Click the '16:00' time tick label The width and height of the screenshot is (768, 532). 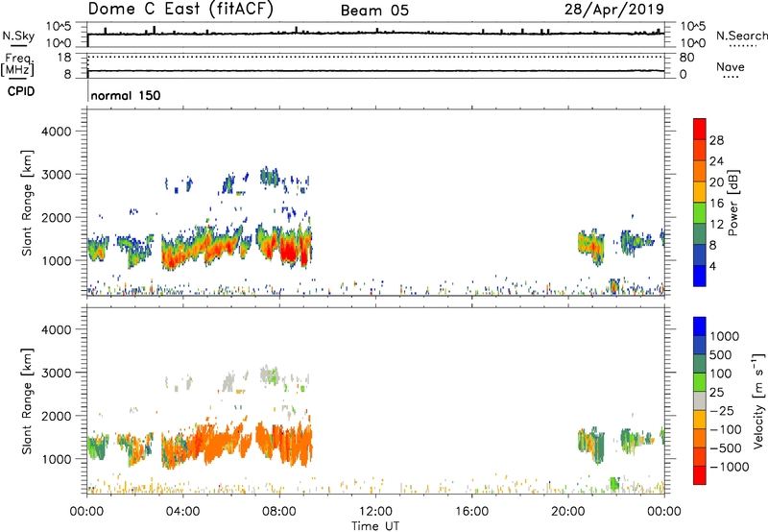(471, 512)
